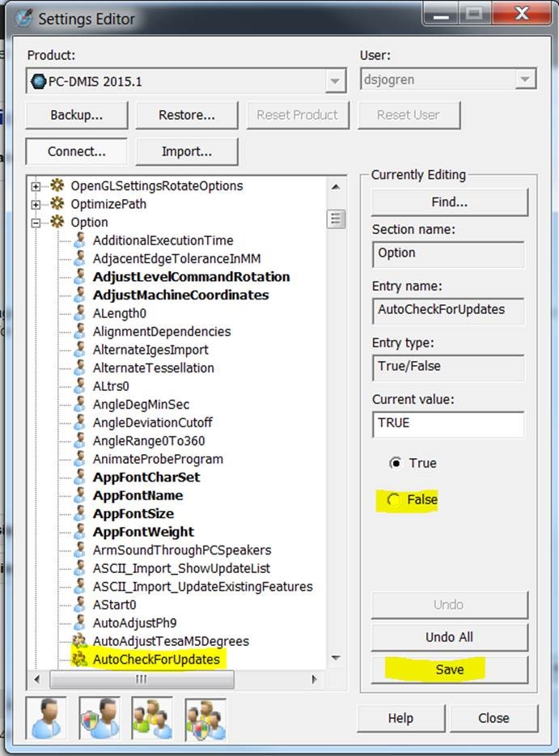Viewport: 559px width, 756px height.
Task: Select the ASCII_Import_UpdateExistingFeatures entry
Action: click(x=202, y=586)
